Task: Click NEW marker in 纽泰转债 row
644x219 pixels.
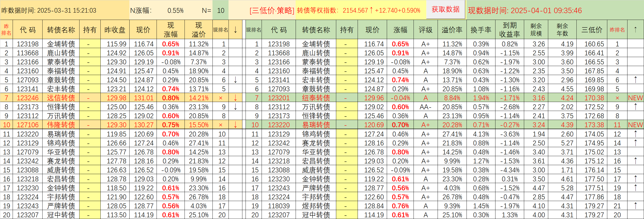Action: point(635,98)
